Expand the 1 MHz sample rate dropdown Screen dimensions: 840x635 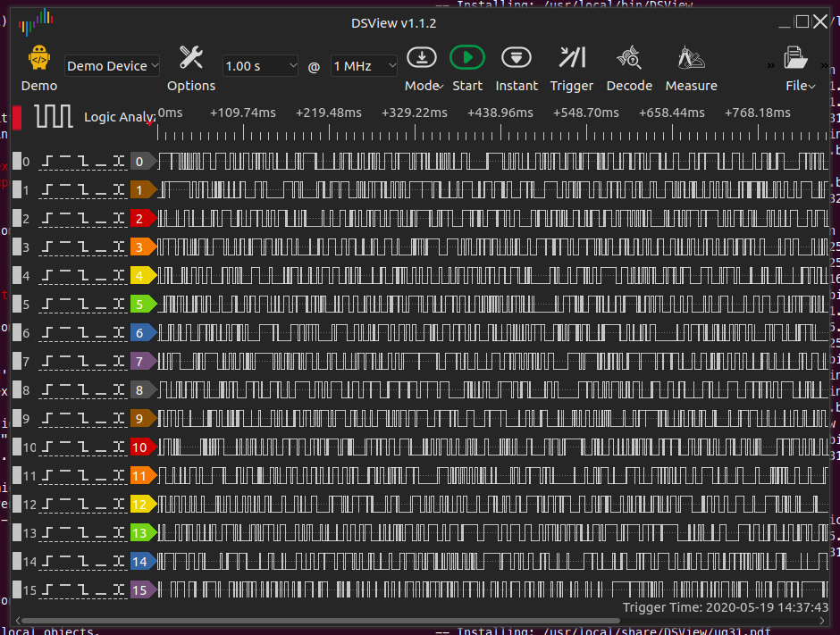pos(364,66)
